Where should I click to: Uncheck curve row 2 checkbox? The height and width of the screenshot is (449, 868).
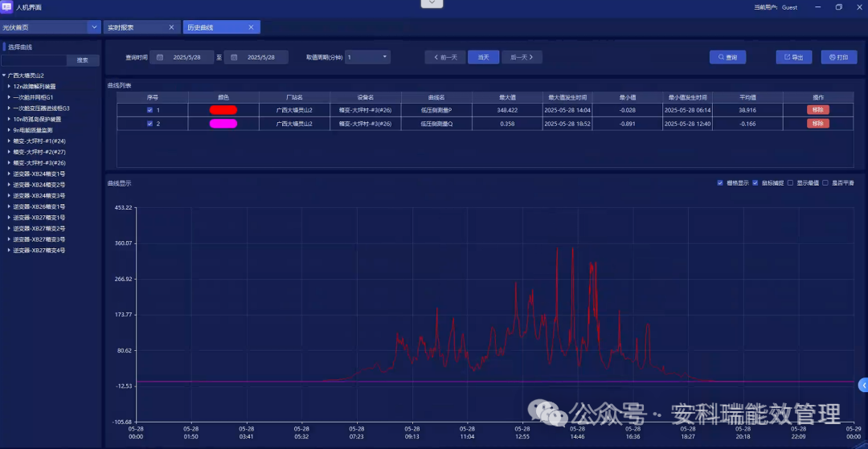(x=150, y=124)
